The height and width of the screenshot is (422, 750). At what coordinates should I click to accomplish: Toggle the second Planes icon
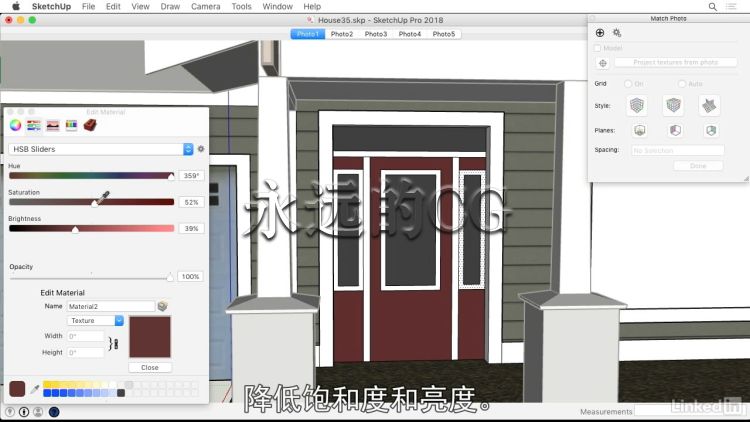(x=675, y=130)
